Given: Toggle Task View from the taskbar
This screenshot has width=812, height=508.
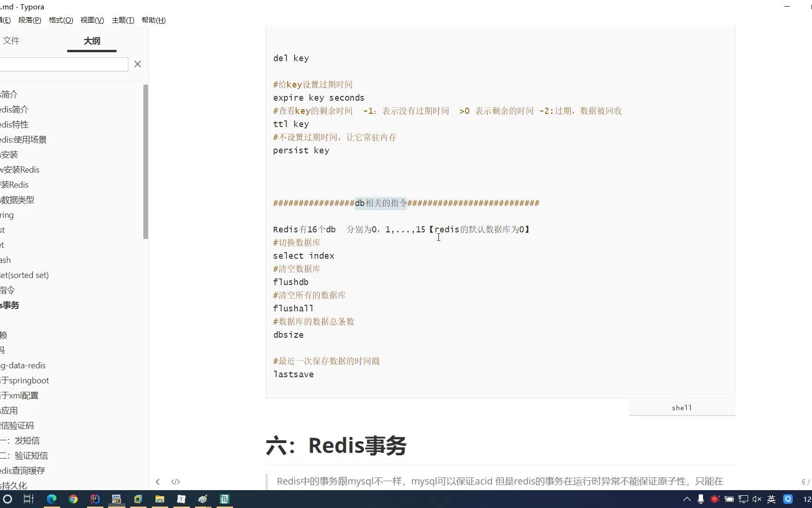Looking at the screenshot, I should pos(28,499).
